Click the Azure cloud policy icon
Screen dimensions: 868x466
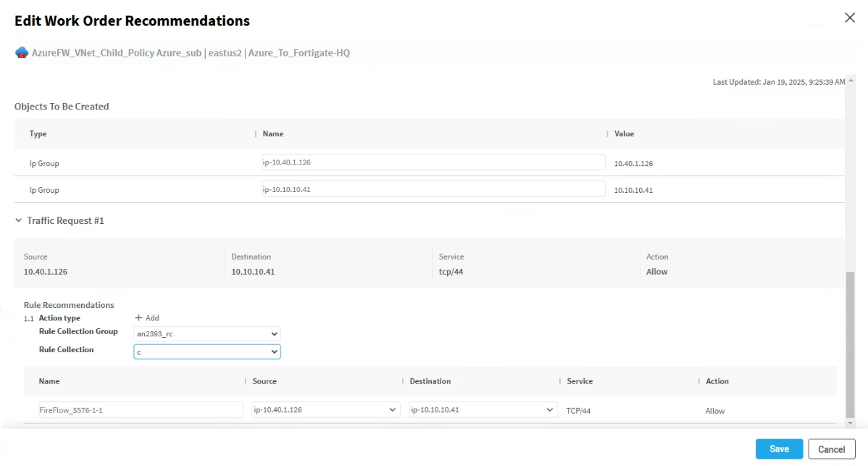[x=22, y=53]
